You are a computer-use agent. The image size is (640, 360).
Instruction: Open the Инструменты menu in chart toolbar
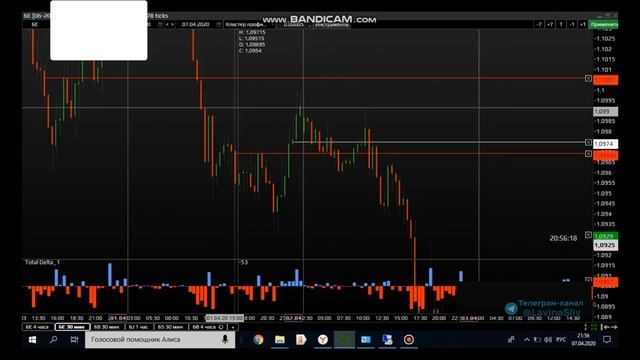pos(332,24)
